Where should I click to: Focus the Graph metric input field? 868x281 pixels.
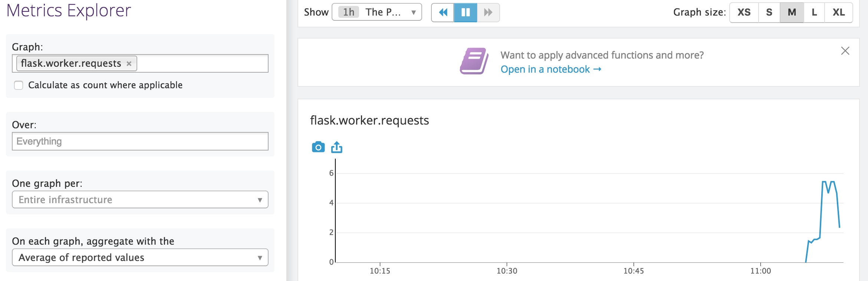(140, 63)
